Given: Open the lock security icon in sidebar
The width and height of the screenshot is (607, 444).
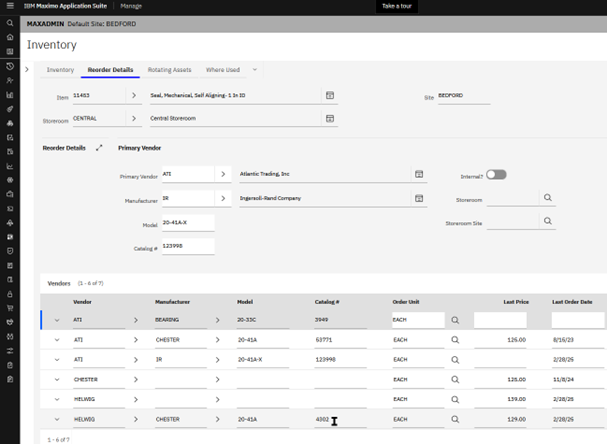Looking at the screenshot, I should (x=10, y=294).
